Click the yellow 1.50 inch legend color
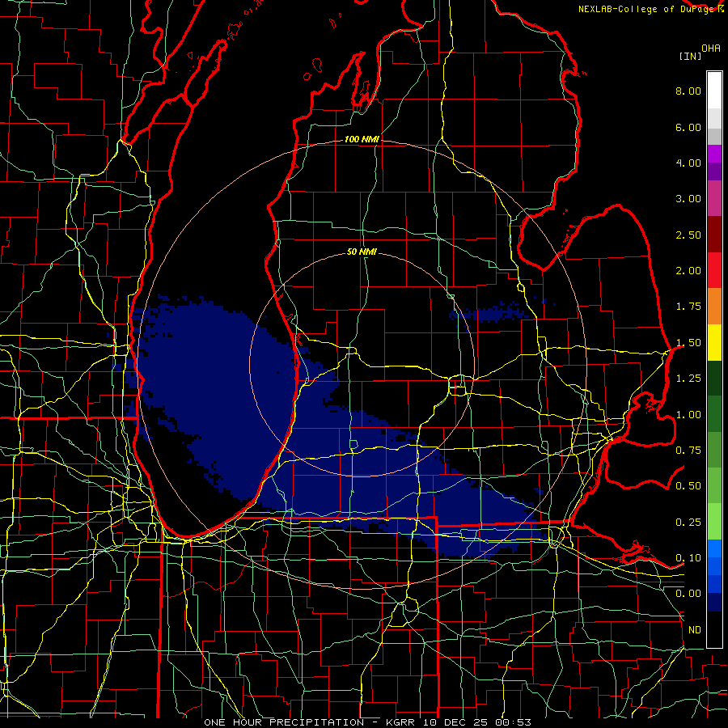The image size is (728, 728). (x=714, y=342)
